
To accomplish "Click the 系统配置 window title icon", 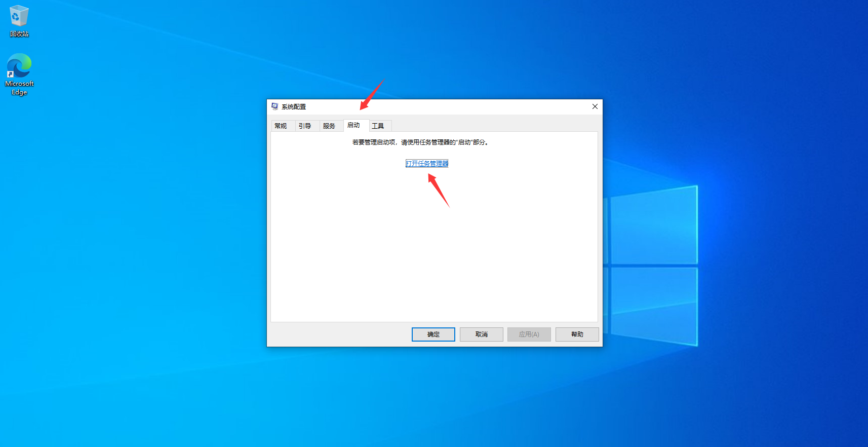I will tap(274, 106).
